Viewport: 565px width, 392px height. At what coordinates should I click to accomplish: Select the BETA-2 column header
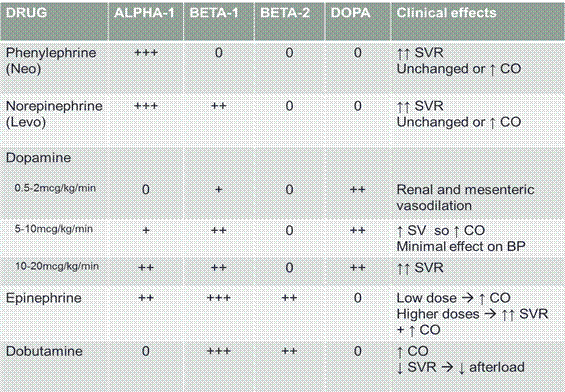(285, 13)
